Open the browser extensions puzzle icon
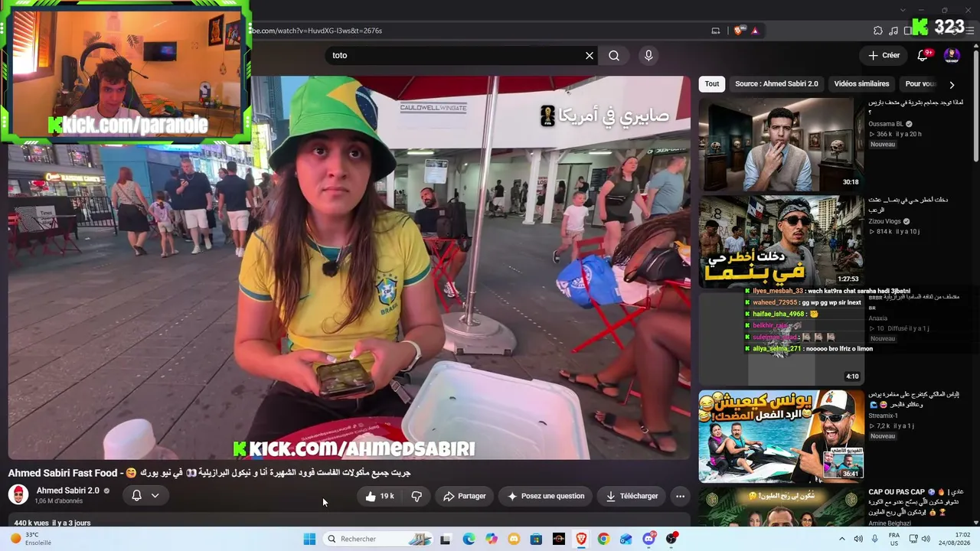 pyautogui.click(x=878, y=31)
